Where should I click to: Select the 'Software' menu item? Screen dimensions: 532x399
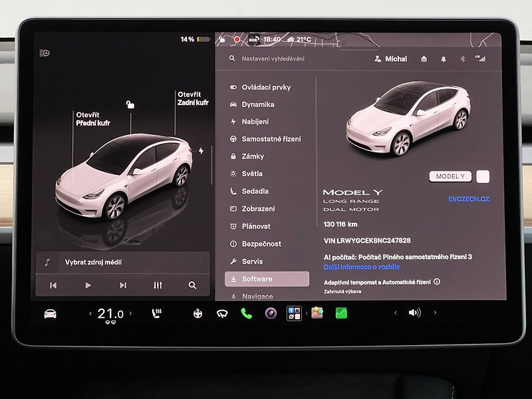(x=267, y=279)
